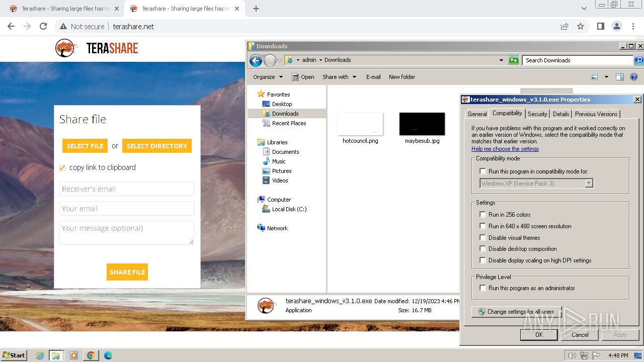Expand the Share with dropdown
Viewport: 644px width, 362px height.
(x=339, y=77)
